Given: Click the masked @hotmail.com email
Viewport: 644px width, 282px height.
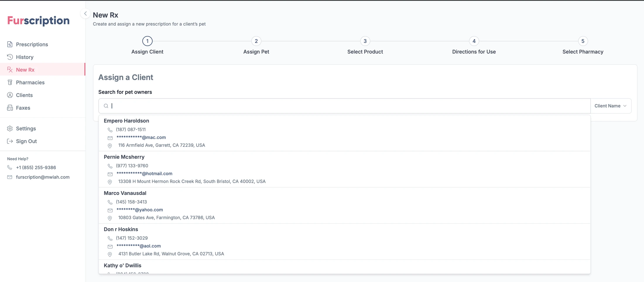Looking at the screenshot, I should click(144, 174).
